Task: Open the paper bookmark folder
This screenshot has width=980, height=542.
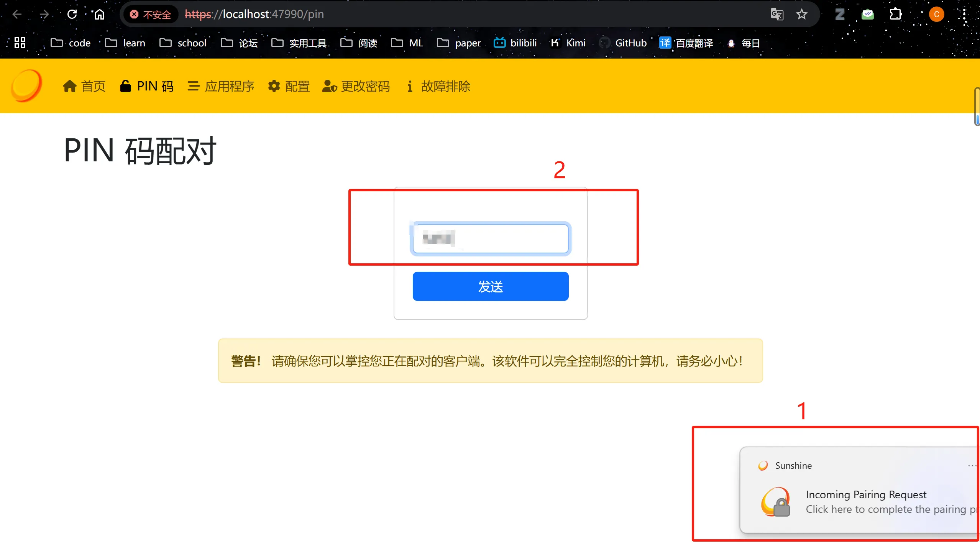Action: 459,43
